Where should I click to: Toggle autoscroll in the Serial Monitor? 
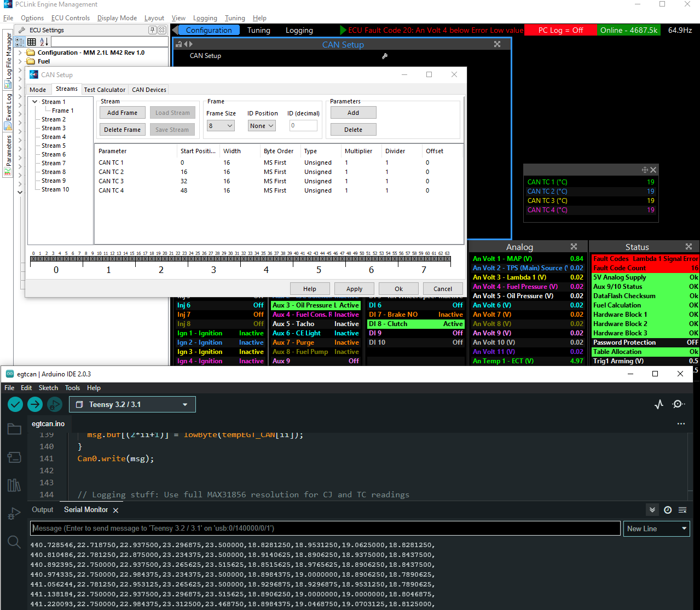(x=652, y=510)
